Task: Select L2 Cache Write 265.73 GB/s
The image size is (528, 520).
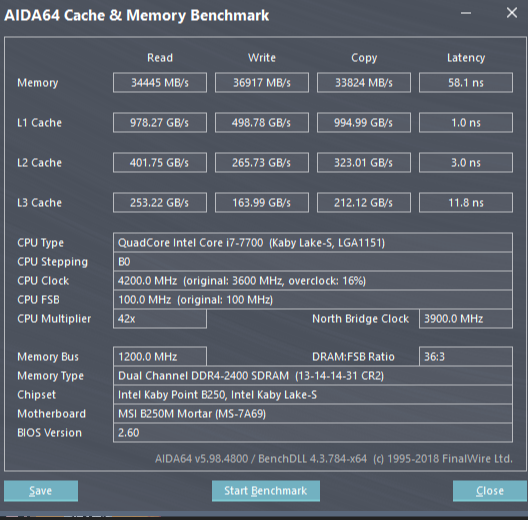Action: pos(262,163)
